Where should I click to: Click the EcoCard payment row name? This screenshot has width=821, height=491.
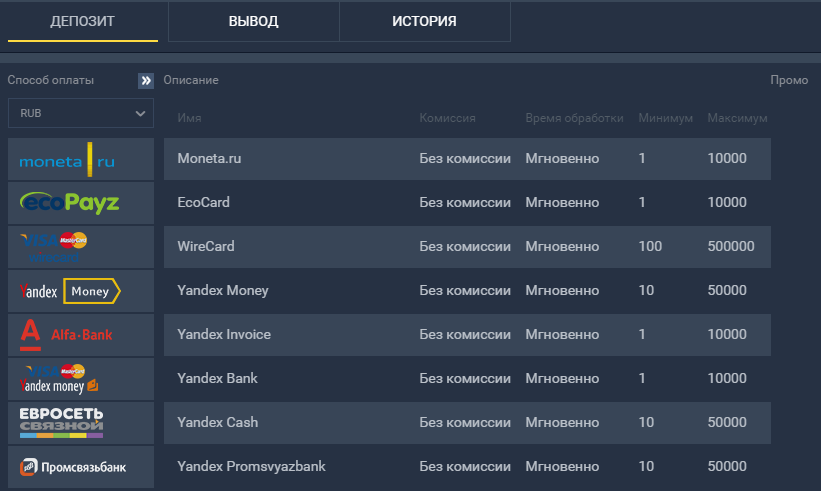coord(203,203)
